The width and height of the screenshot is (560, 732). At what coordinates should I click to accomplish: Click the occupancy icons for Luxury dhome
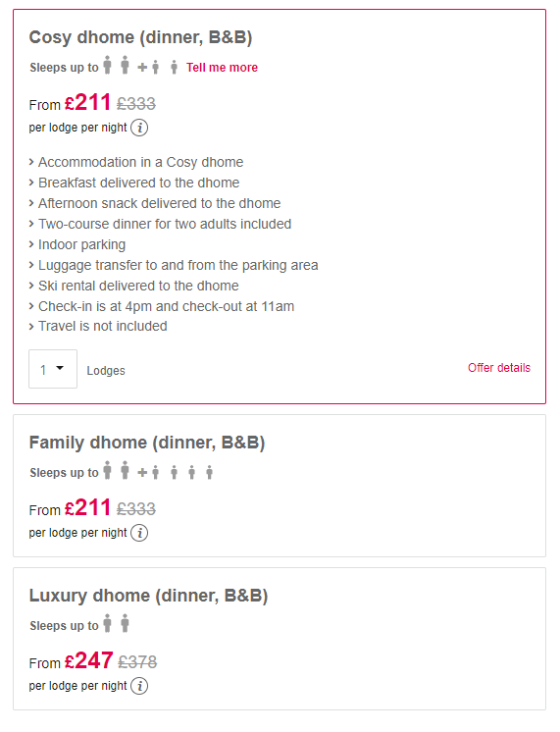[x=116, y=623]
